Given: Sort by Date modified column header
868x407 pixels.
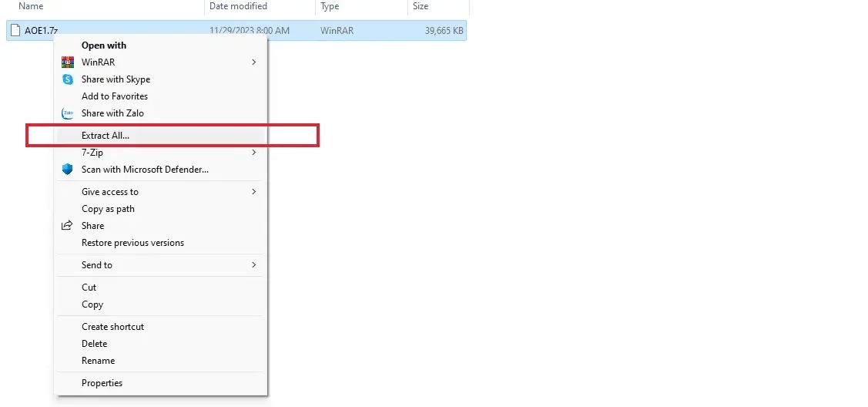Looking at the screenshot, I should (238, 6).
